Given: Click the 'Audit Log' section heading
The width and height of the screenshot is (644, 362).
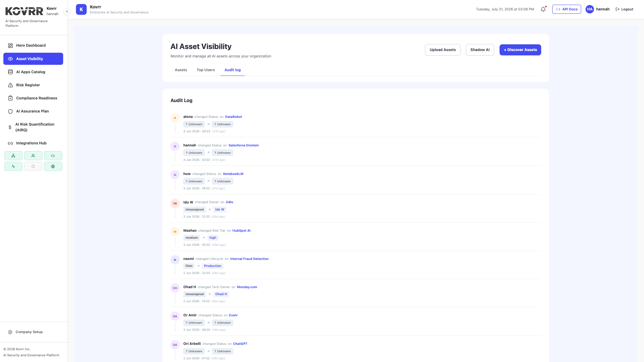Looking at the screenshot, I should coord(181,100).
